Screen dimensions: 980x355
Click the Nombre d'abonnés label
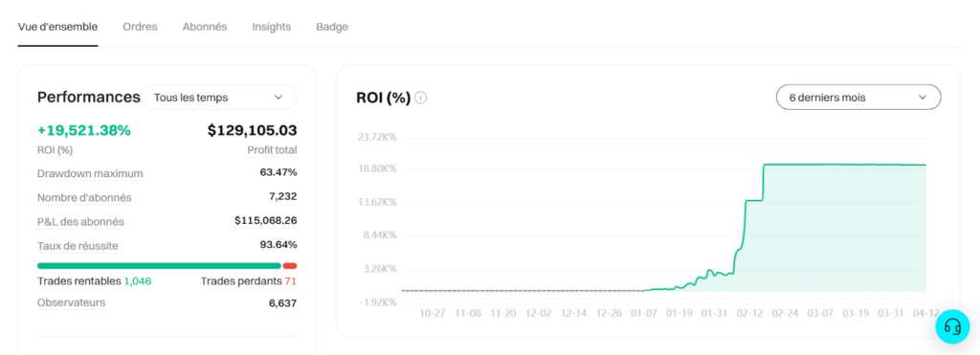click(x=84, y=197)
